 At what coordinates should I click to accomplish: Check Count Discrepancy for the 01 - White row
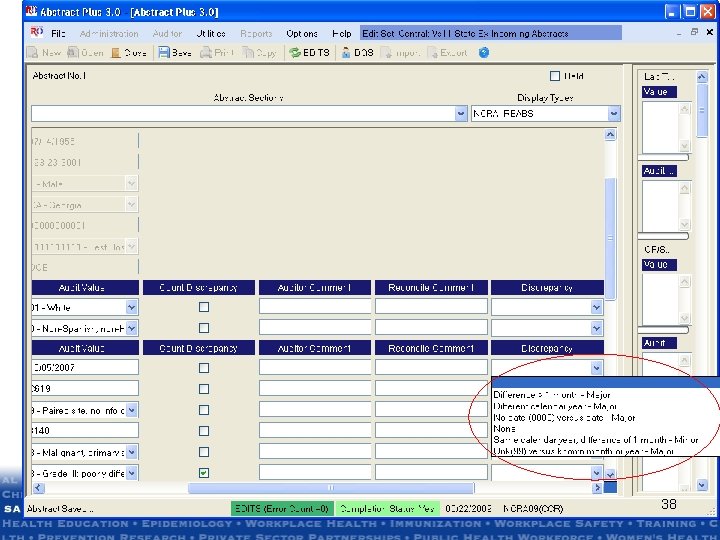pos(204,307)
